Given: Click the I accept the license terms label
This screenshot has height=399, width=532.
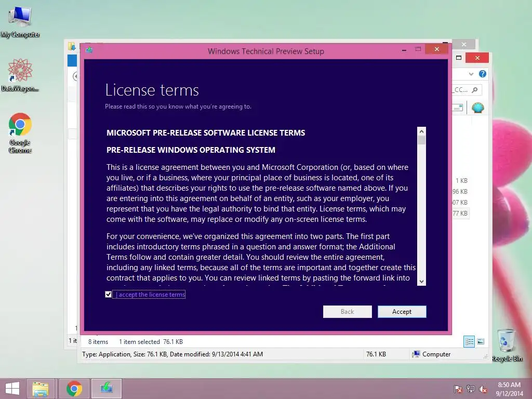Looking at the screenshot, I should tap(150, 295).
